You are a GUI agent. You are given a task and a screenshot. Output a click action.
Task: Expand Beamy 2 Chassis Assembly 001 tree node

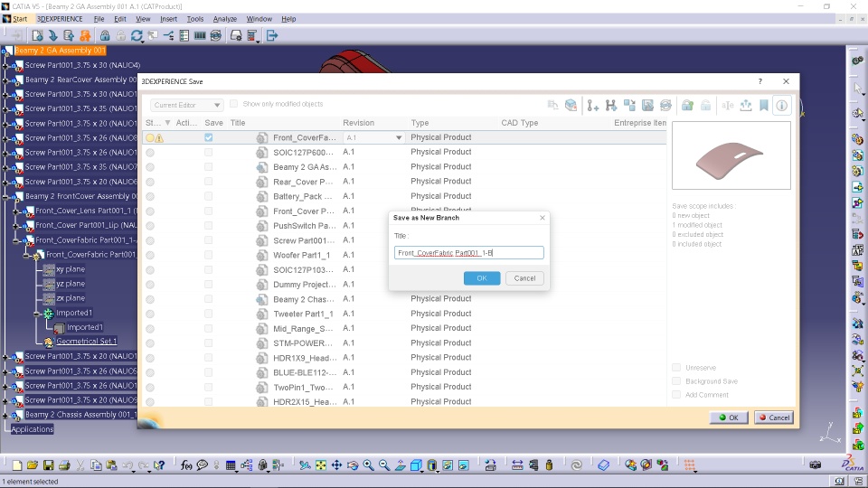point(5,415)
